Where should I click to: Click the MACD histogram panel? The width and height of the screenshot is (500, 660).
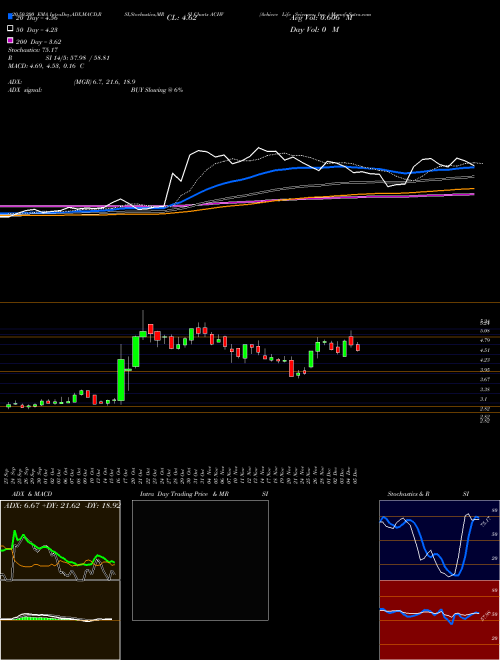(60, 620)
